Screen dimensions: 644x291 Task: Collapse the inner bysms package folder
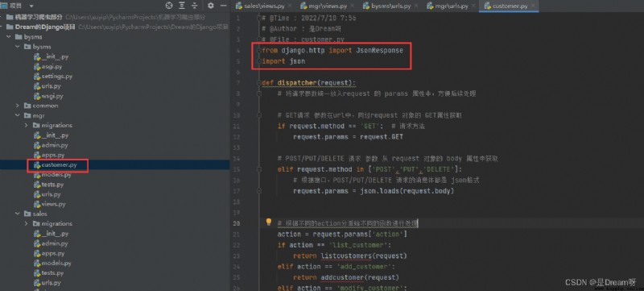click(17, 47)
